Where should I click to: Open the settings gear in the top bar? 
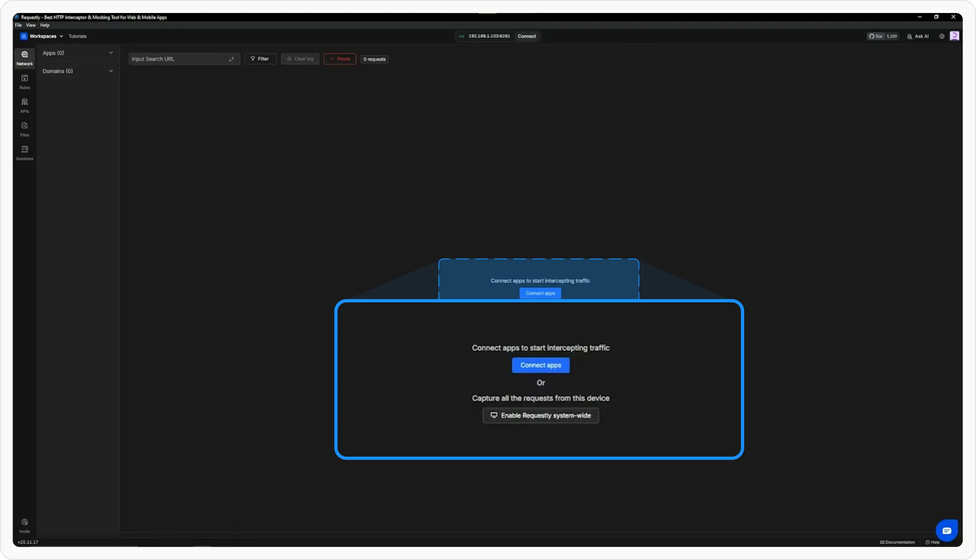coord(941,36)
